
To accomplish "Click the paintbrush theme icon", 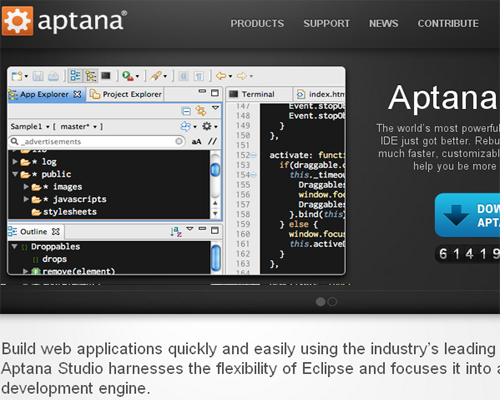I will click(156, 76).
